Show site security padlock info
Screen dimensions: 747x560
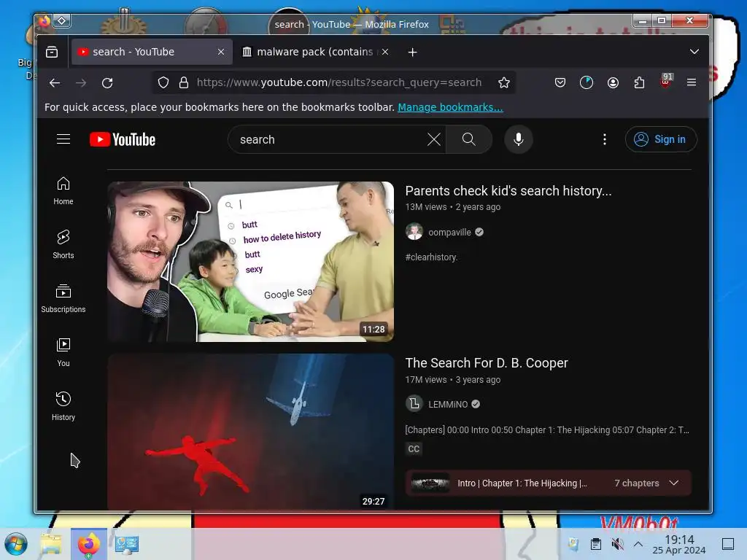[x=184, y=83]
